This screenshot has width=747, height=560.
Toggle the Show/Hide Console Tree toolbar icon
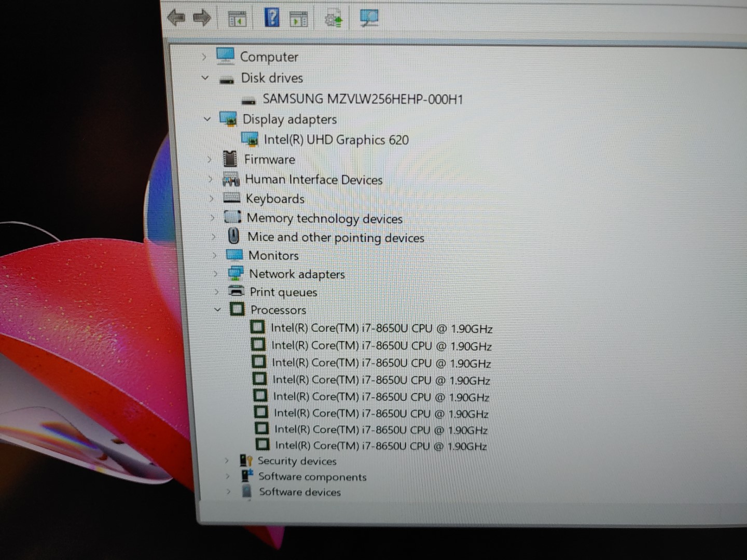coord(237,19)
